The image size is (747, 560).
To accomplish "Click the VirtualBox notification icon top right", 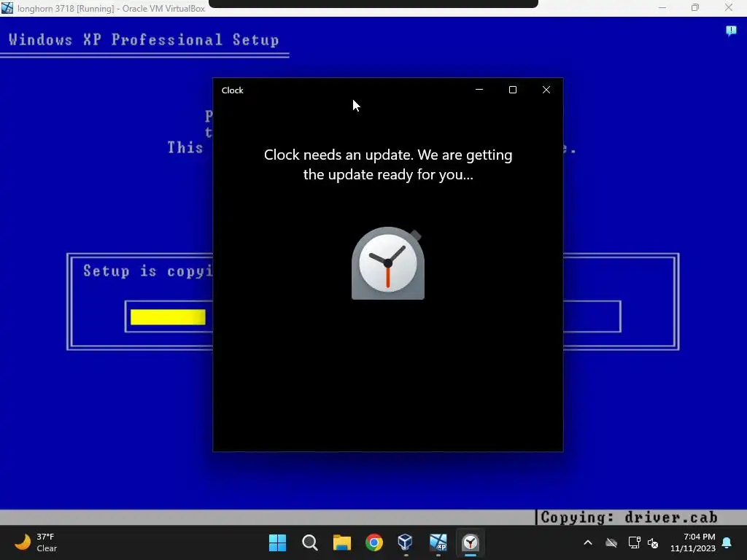I will [x=731, y=31].
